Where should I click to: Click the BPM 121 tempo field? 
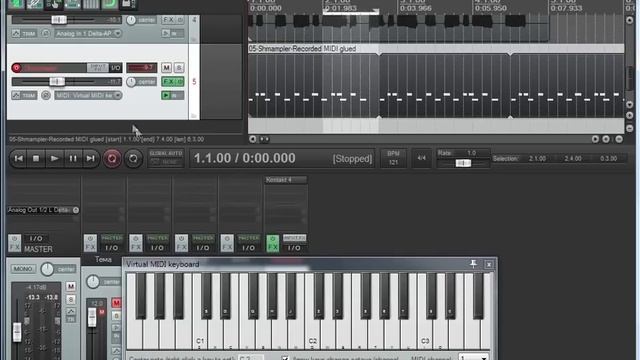pyautogui.click(x=393, y=158)
